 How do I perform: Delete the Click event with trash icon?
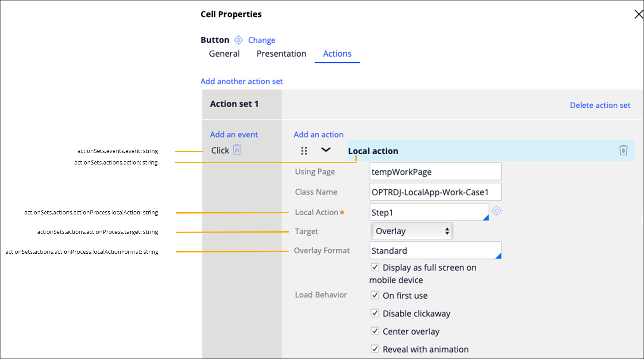pyautogui.click(x=237, y=150)
